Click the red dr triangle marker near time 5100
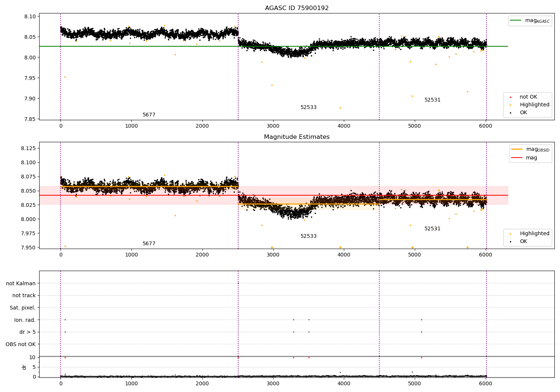 pos(421,358)
